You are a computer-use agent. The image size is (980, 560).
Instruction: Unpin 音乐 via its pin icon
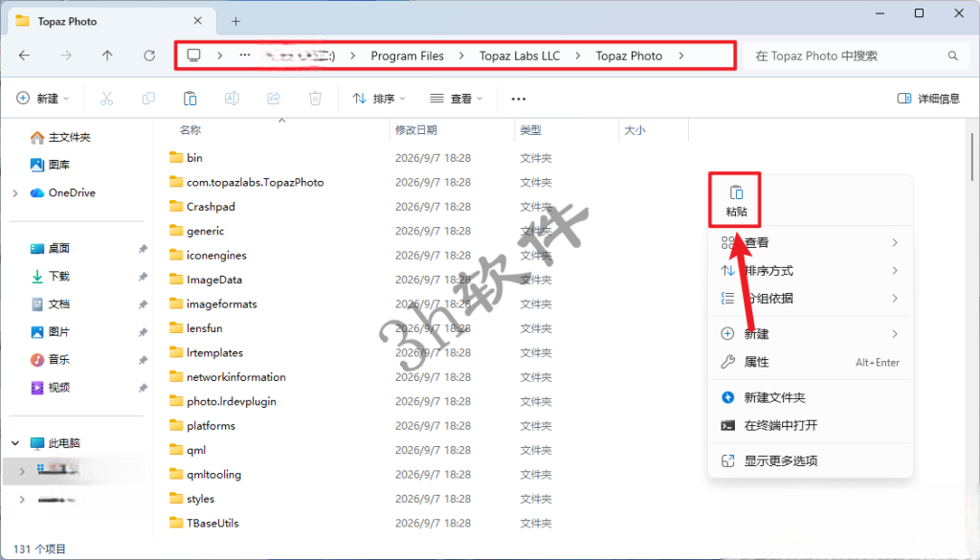click(143, 360)
